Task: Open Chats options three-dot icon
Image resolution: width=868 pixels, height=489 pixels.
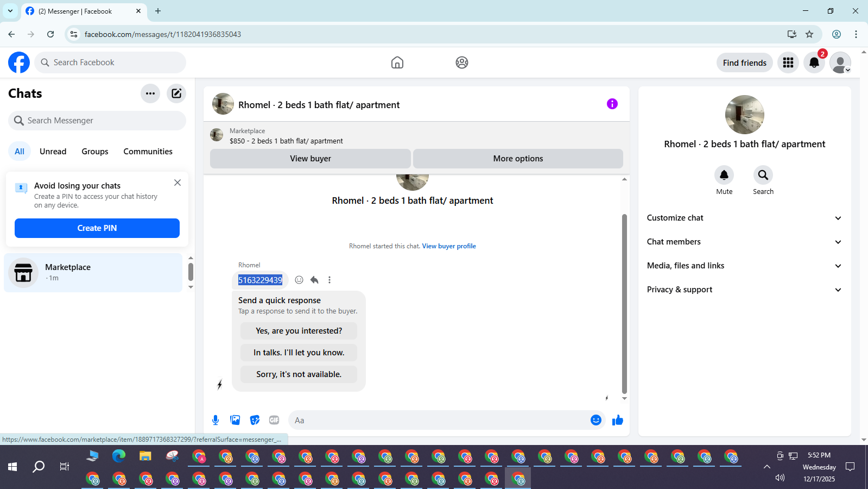Action: tap(150, 93)
